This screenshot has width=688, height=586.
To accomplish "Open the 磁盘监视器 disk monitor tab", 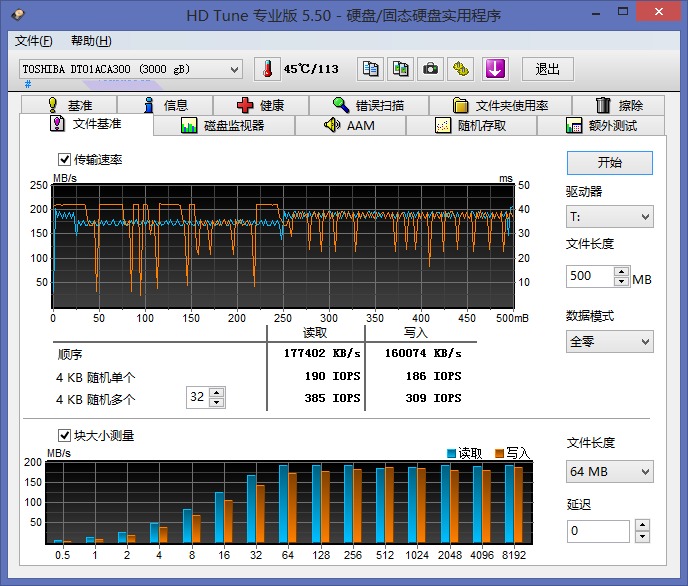I will pos(223,126).
